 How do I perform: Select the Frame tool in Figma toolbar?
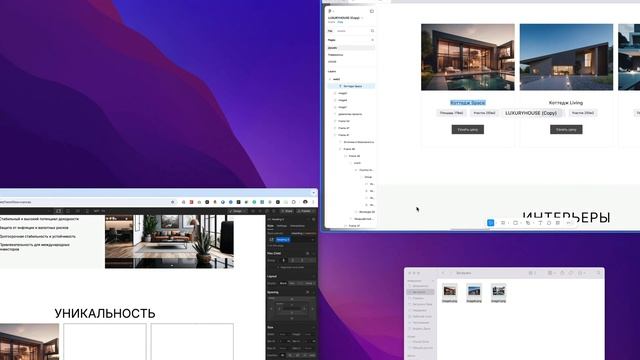point(503,223)
